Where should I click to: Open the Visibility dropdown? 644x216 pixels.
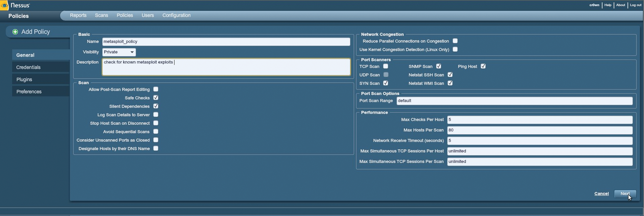(x=119, y=52)
